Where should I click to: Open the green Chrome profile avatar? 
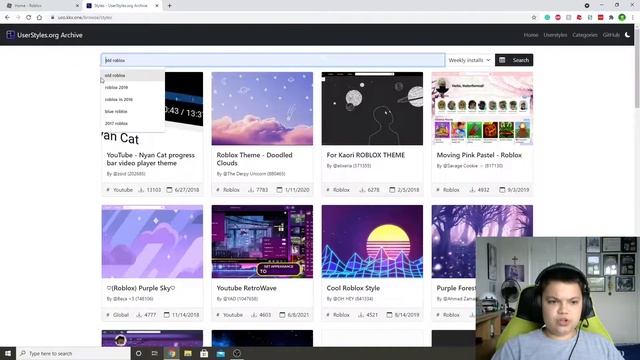(x=622, y=18)
